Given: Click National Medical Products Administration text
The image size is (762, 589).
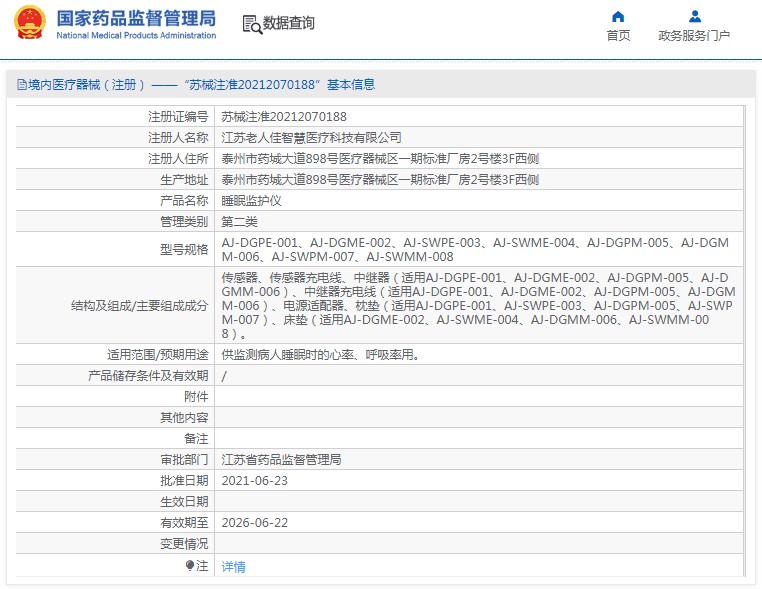Looking at the screenshot, I should tap(136, 35).
